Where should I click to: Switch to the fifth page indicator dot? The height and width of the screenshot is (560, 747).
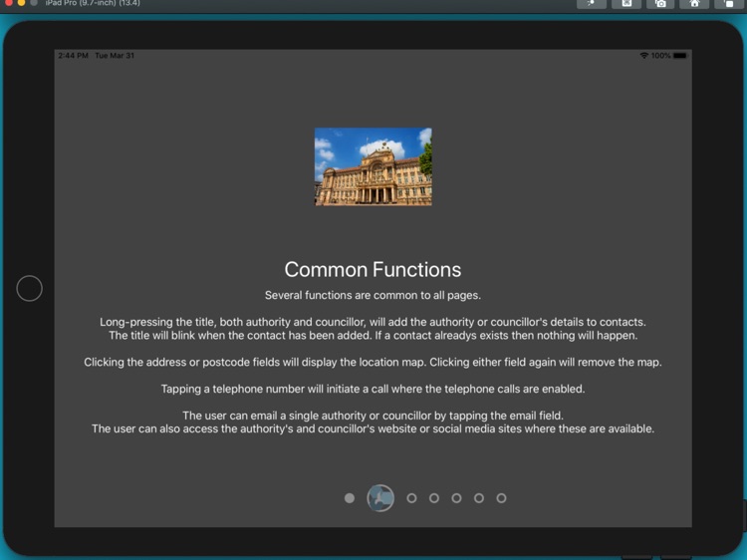point(456,498)
